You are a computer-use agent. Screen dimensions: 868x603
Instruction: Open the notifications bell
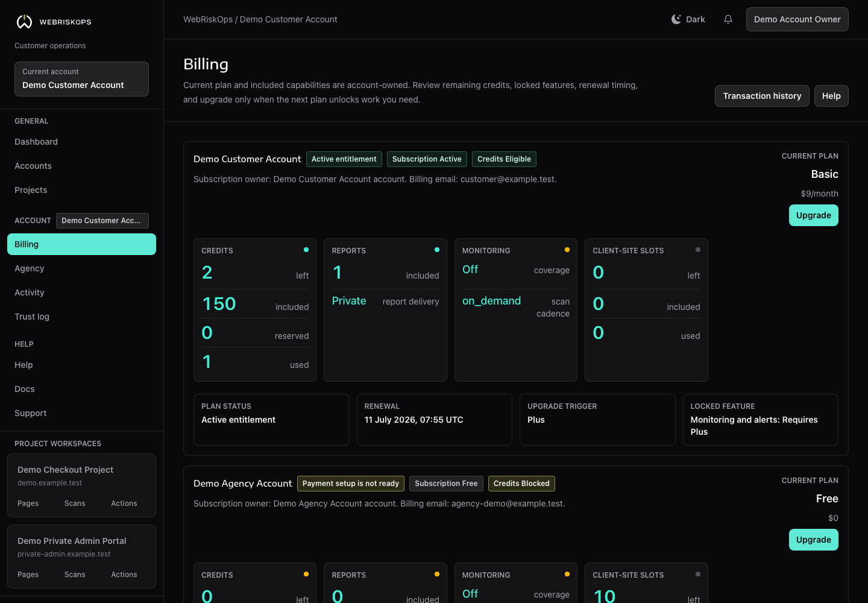click(728, 19)
